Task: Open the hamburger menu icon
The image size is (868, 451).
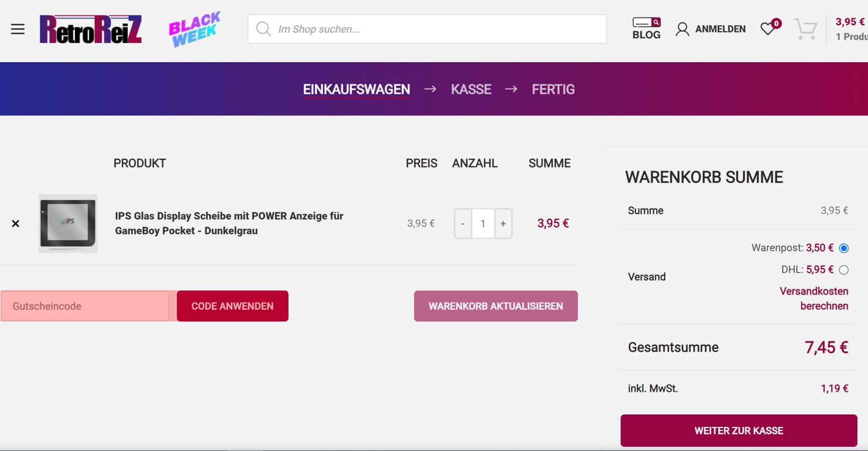Action: (x=18, y=29)
